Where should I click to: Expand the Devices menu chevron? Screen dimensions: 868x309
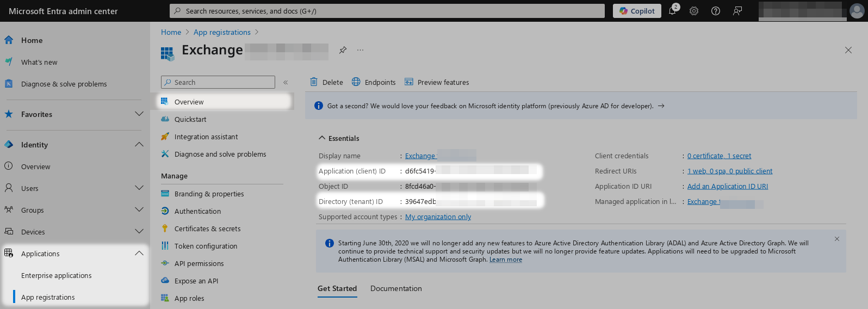[139, 232]
